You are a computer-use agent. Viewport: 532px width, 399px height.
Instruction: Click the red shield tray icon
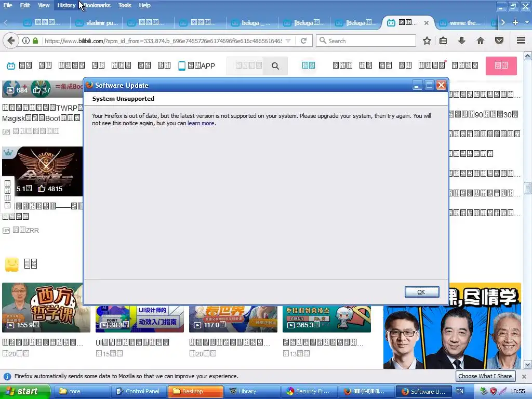click(x=494, y=391)
